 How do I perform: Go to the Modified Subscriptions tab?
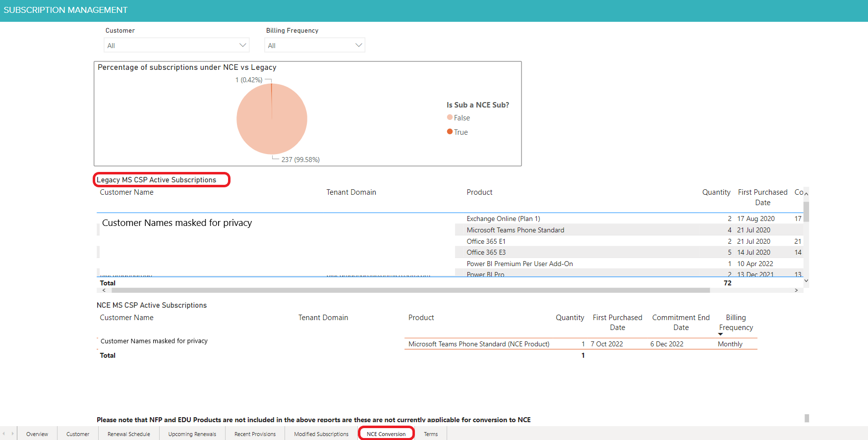pyautogui.click(x=321, y=434)
